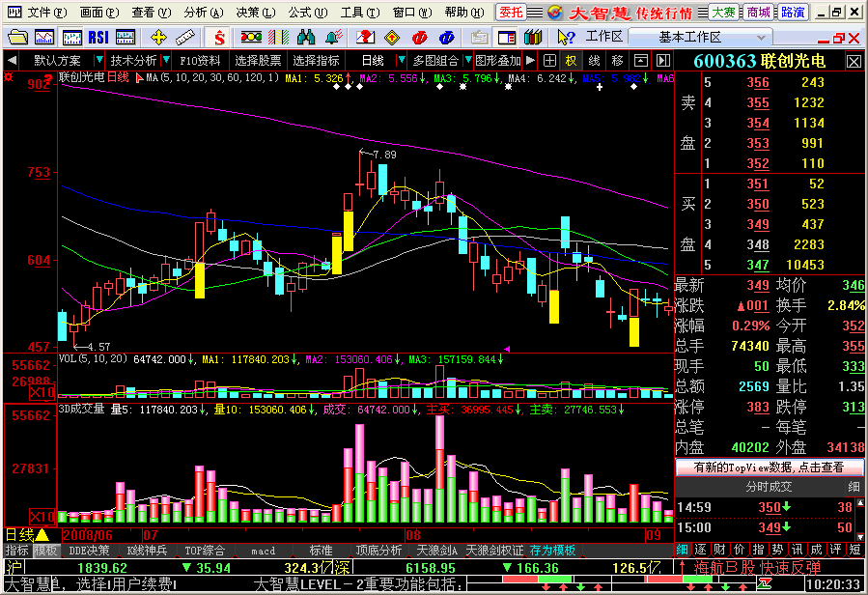Click the red-green striped bars icon
The image size is (868, 595).
tap(278, 37)
